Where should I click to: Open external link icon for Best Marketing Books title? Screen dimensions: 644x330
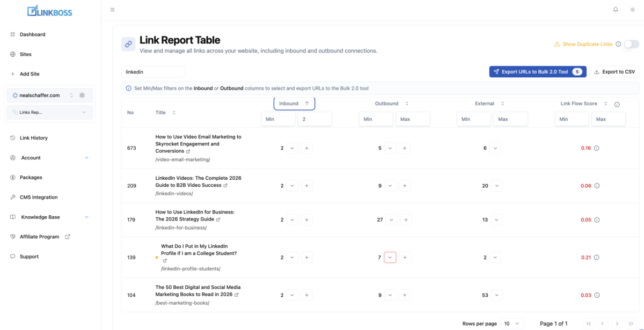237,295
